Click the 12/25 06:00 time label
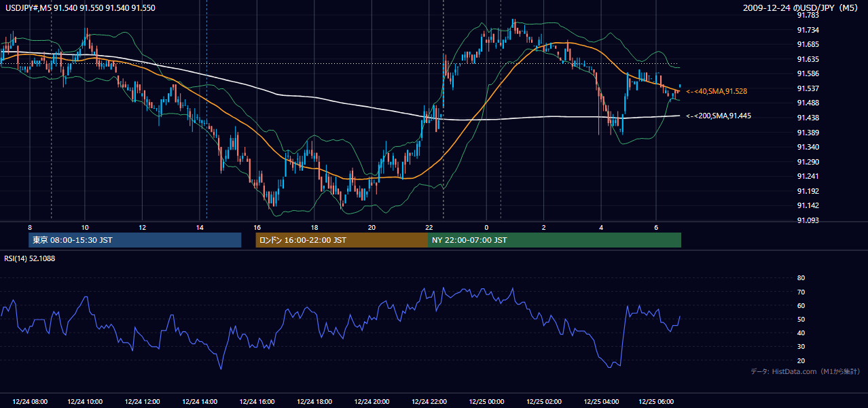Viewport: 868px width, 408px height. [x=656, y=402]
